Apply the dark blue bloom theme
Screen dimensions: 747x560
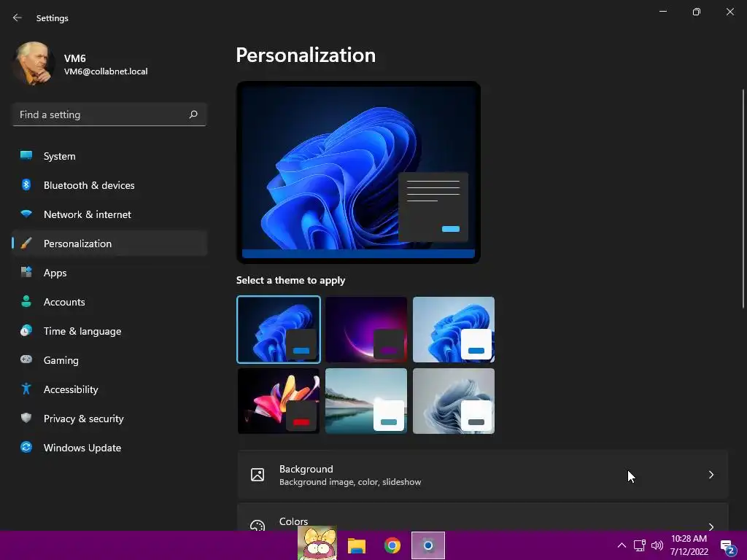(279, 330)
